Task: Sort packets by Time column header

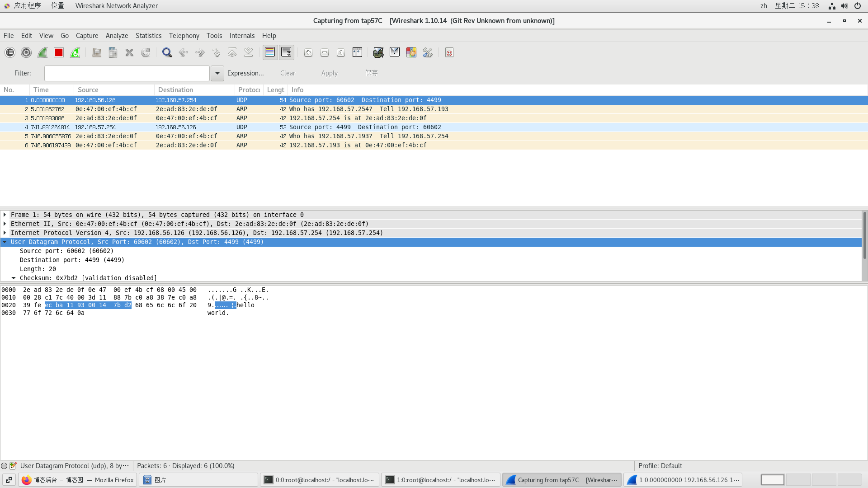Action: pos(52,90)
